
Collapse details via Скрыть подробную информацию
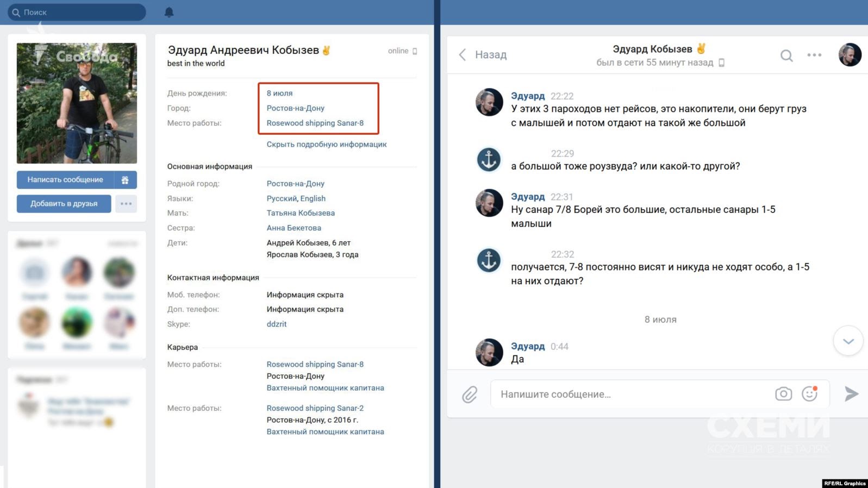[x=326, y=145]
